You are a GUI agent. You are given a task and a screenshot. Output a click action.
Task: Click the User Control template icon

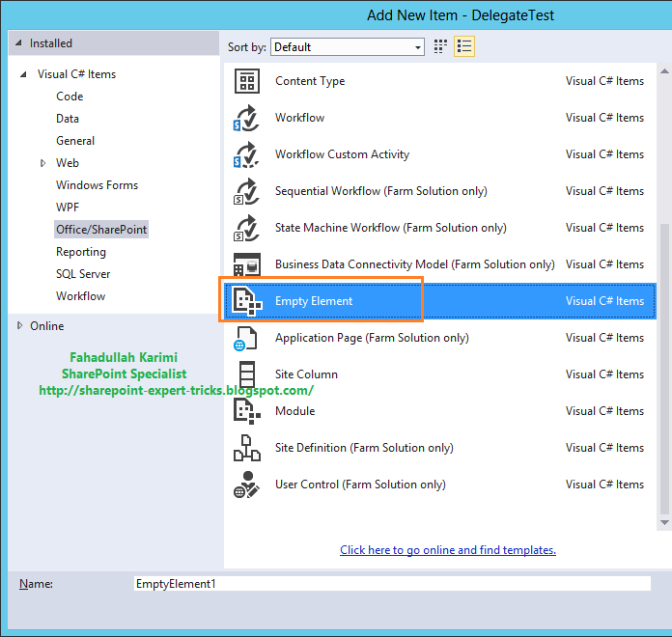(246, 485)
